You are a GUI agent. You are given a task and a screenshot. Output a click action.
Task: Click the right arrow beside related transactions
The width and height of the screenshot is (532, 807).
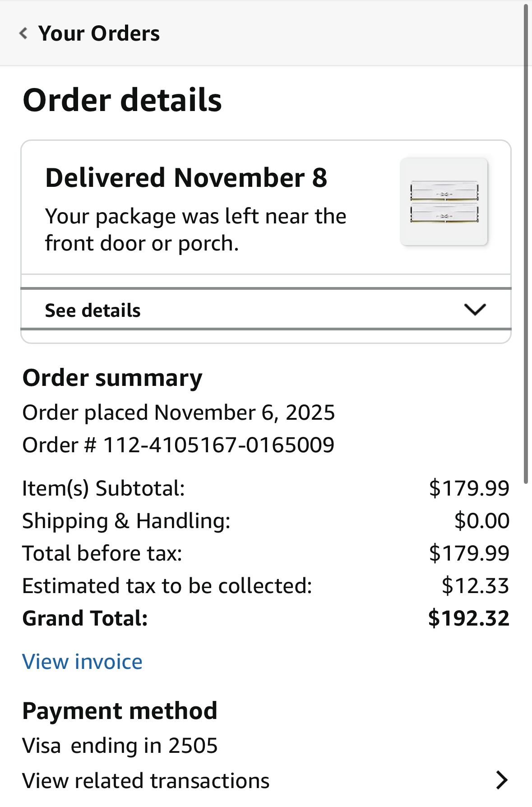[501, 780]
